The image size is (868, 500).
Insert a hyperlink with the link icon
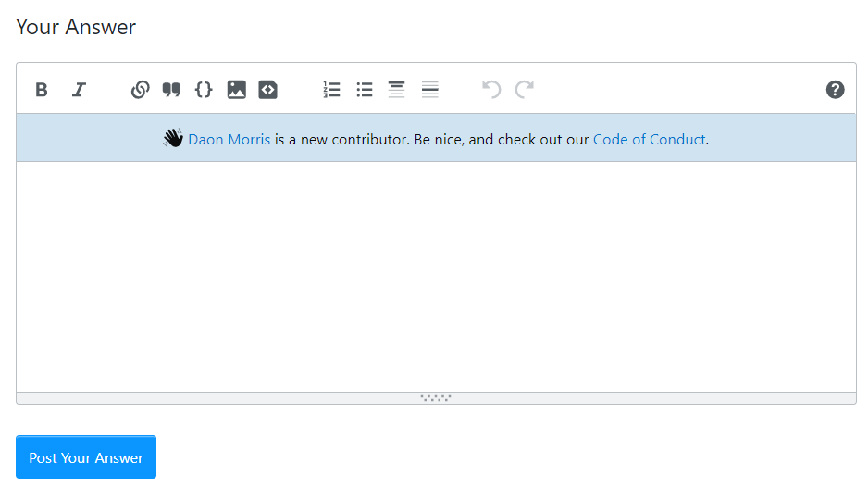[140, 90]
